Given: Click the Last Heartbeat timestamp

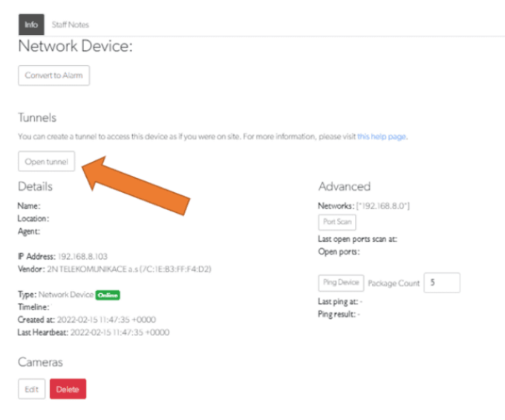Looking at the screenshot, I should [119, 332].
